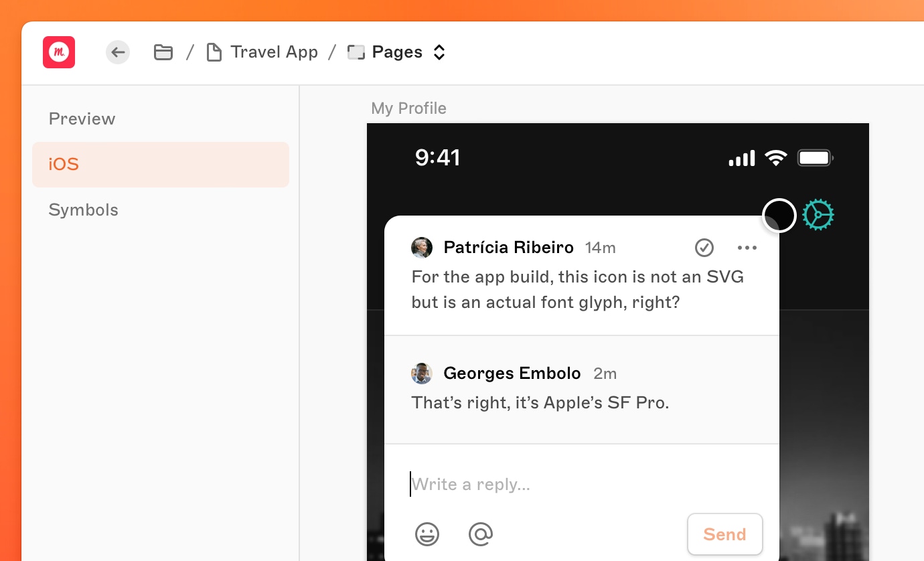Open the emoji picker
924x561 pixels.
(427, 534)
